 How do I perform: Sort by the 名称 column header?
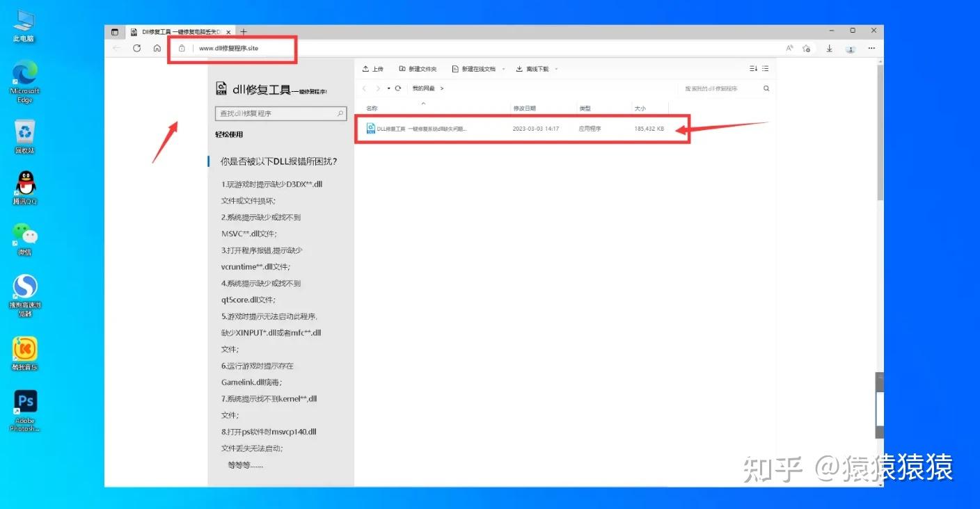pos(372,108)
